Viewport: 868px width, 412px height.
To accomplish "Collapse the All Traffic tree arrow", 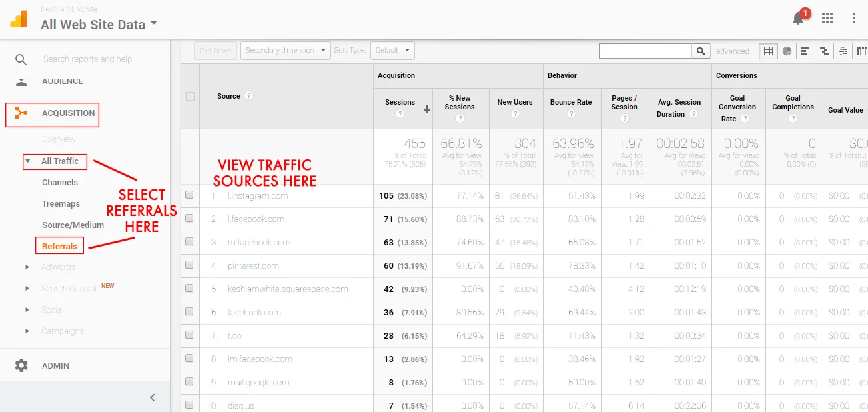I will coord(28,161).
